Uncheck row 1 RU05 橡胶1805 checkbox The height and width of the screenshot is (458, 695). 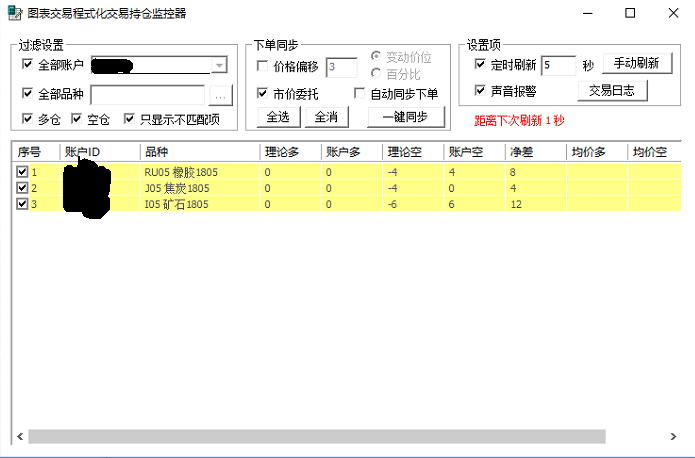pos(22,173)
